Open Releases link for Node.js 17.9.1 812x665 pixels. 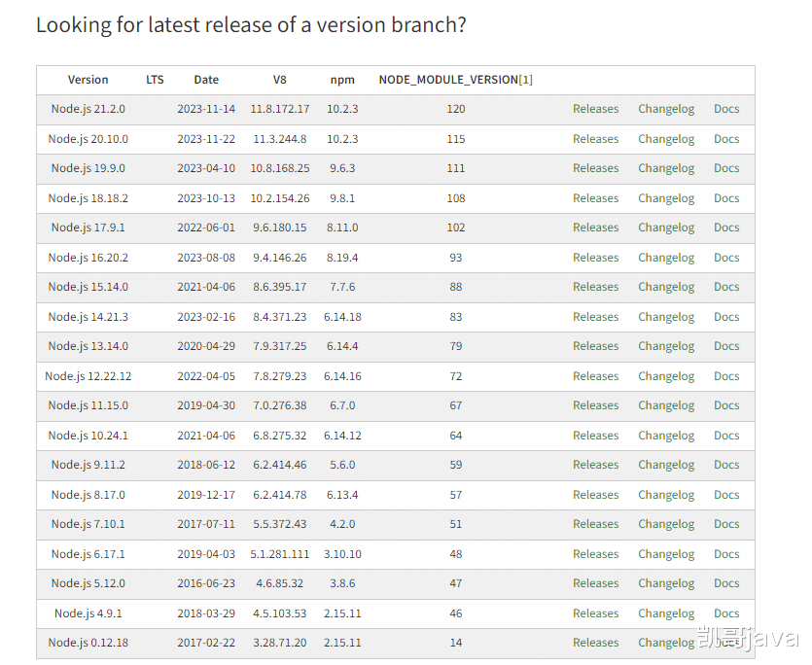click(595, 227)
